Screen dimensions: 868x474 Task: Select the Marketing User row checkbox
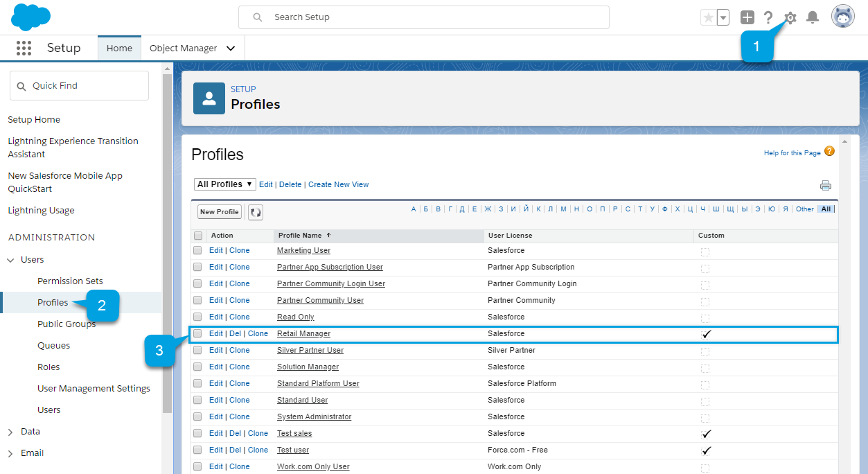(x=197, y=250)
